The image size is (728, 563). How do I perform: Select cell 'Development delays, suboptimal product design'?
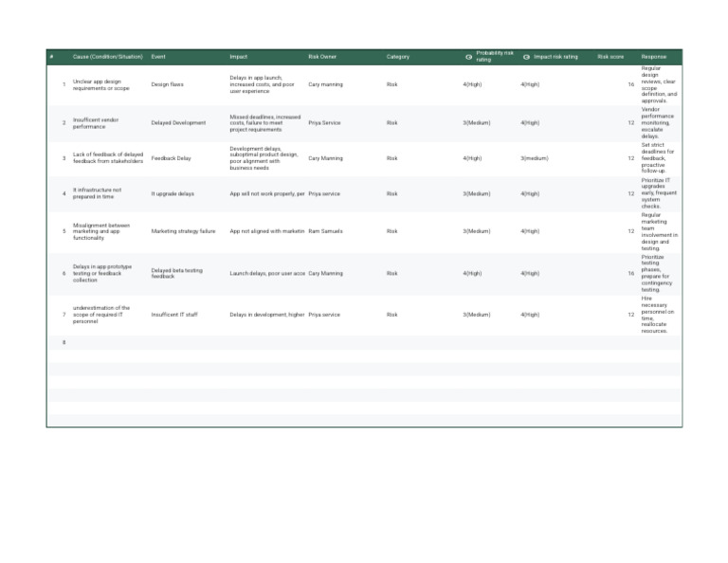264,158
